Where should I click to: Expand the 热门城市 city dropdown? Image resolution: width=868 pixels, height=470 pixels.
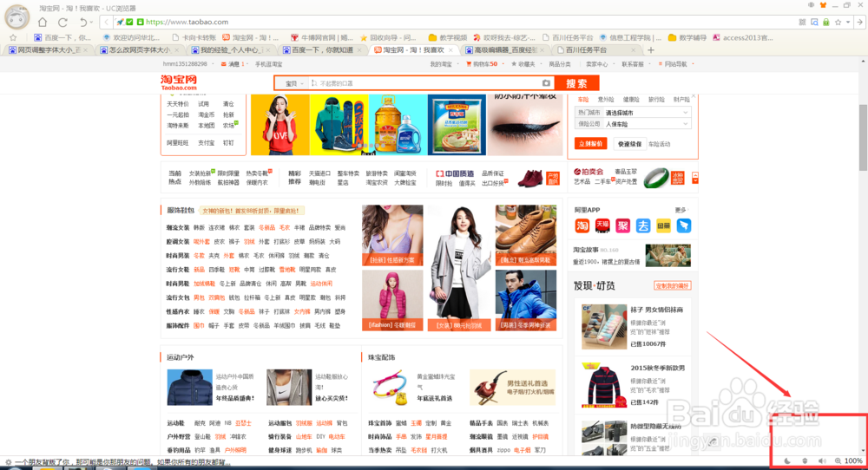648,112
